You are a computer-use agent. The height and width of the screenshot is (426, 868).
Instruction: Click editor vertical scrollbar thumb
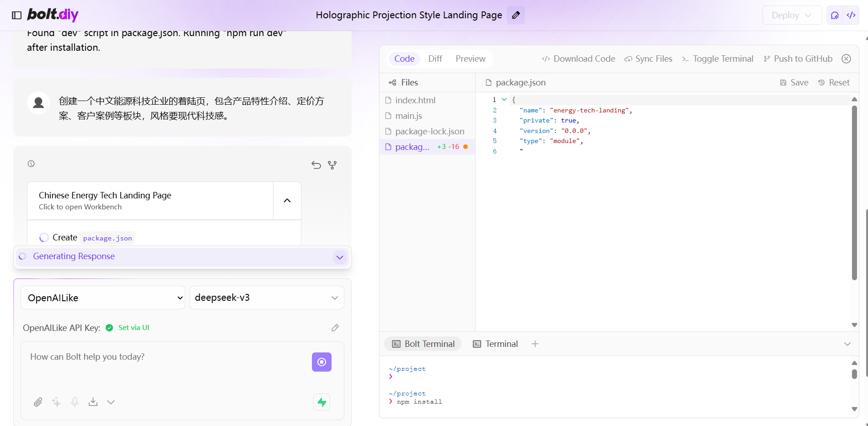point(854,192)
